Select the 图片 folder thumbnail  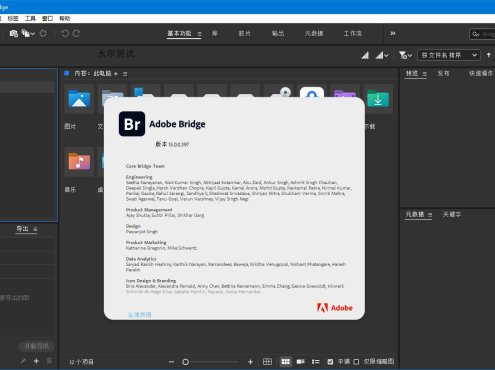pyautogui.click(x=79, y=99)
